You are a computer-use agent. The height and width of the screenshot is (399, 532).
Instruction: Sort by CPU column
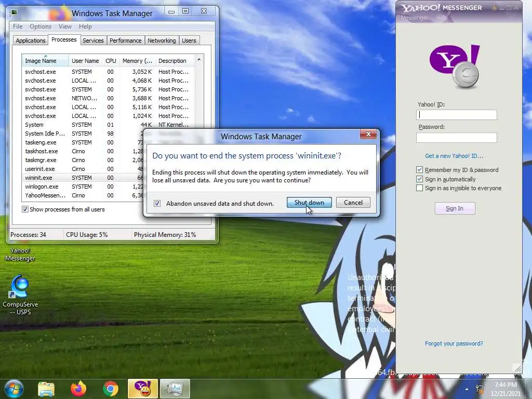[111, 61]
